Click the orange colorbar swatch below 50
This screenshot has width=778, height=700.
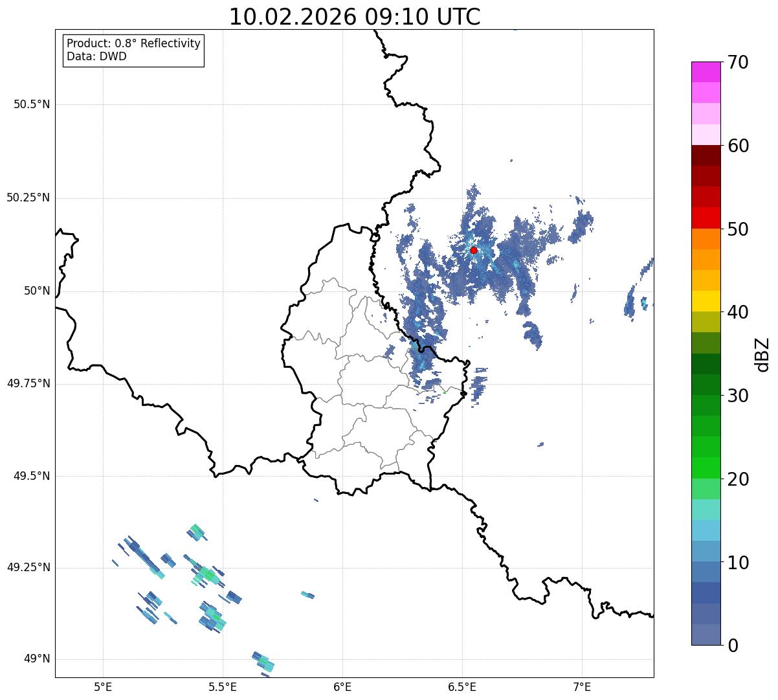coord(706,238)
